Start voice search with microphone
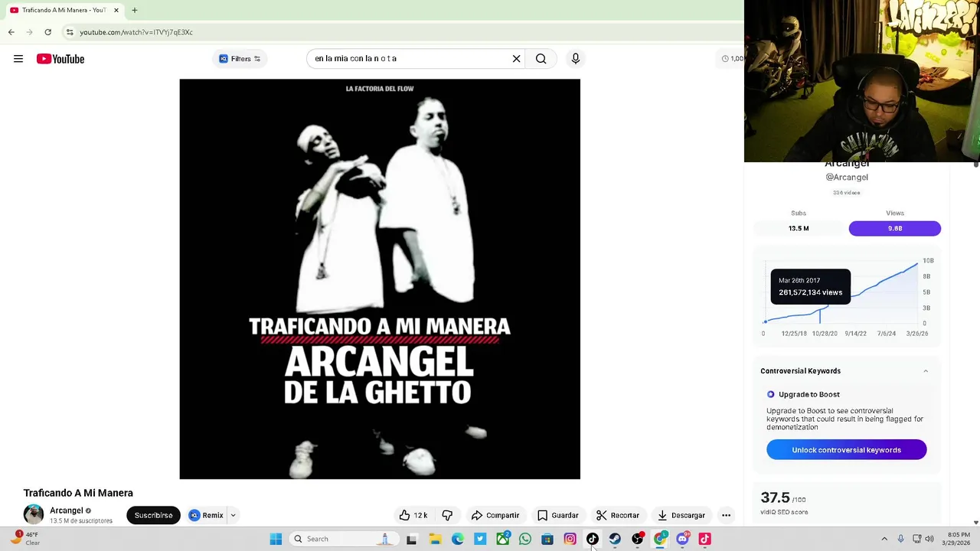The height and width of the screenshot is (551, 980). click(x=576, y=59)
